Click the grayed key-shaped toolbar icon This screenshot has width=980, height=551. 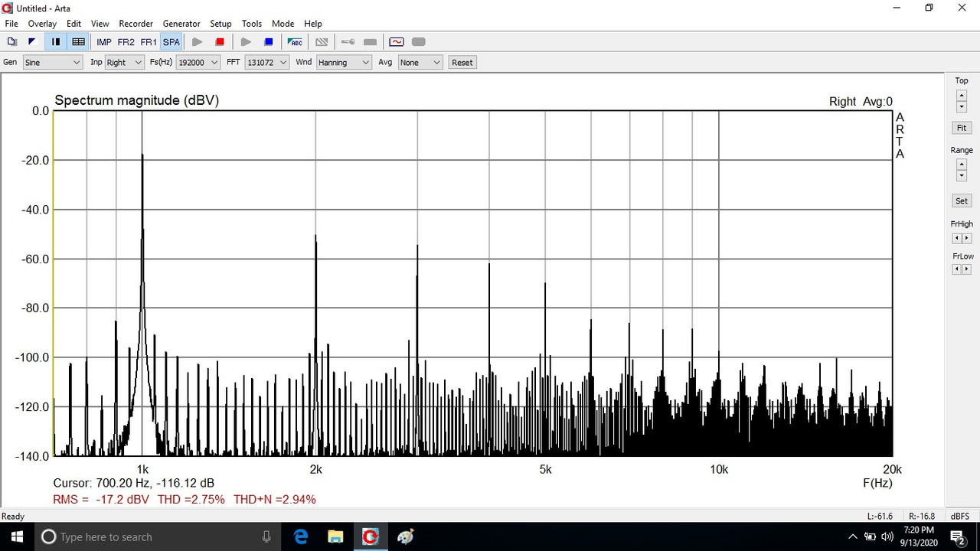click(x=348, y=42)
